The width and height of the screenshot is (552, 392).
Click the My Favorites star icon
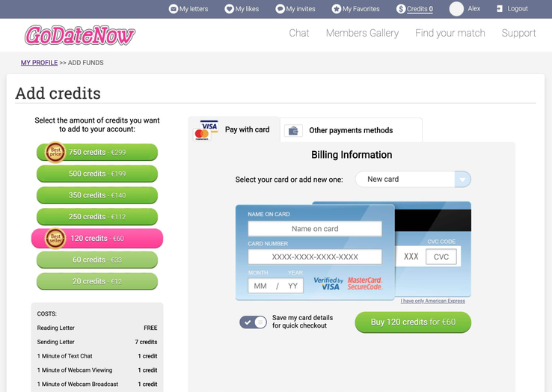click(336, 9)
